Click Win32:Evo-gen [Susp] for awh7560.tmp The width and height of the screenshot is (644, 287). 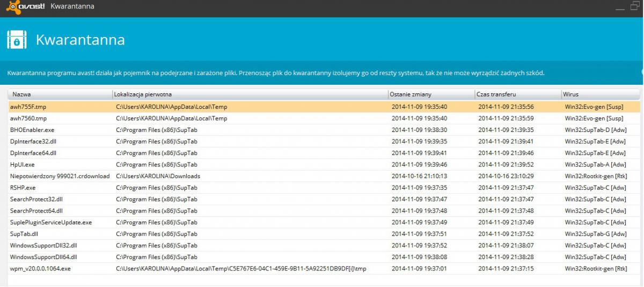[x=594, y=118]
